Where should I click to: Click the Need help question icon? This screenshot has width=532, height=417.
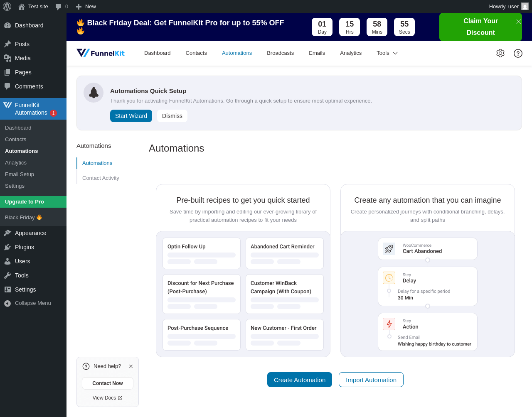[86, 366]
